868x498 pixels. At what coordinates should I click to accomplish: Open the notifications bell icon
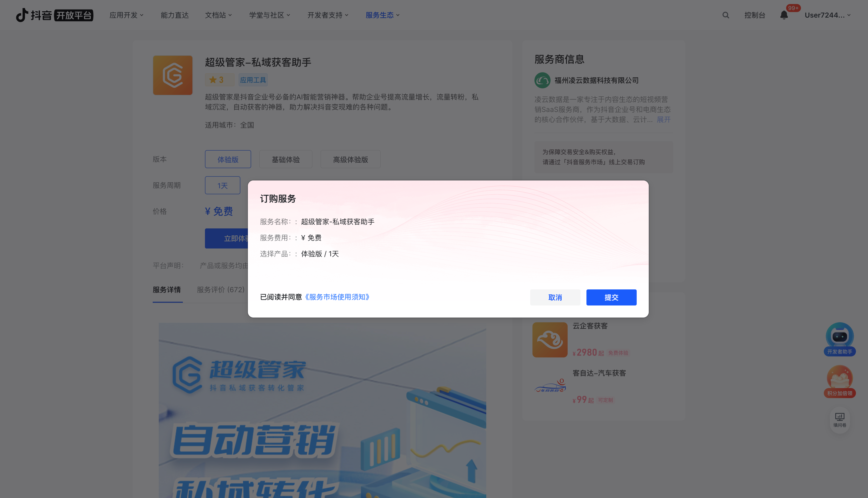784,15
